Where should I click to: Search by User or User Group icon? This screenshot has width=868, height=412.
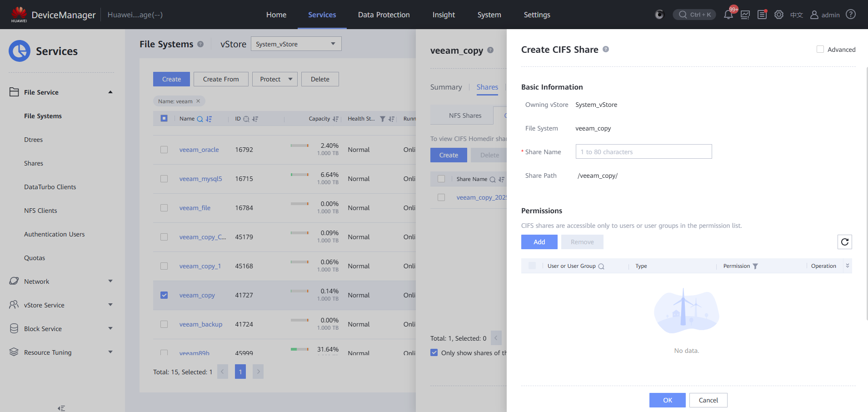click(601, 266)
